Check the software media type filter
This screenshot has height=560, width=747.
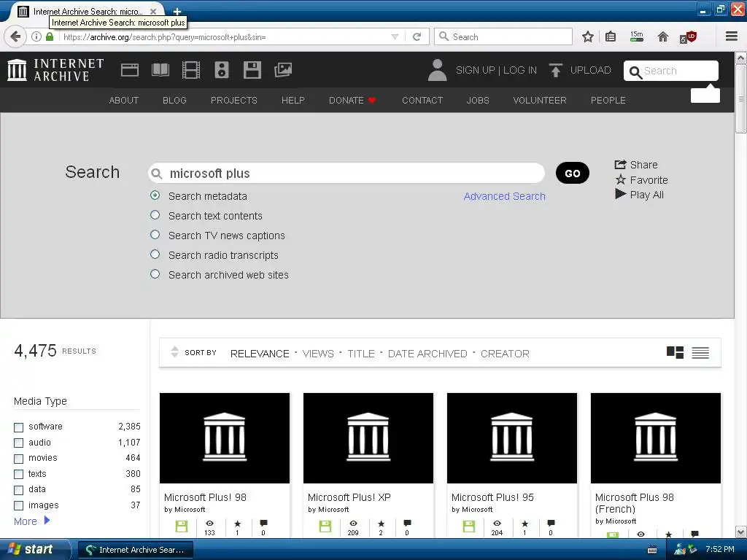tap(18, 427)
